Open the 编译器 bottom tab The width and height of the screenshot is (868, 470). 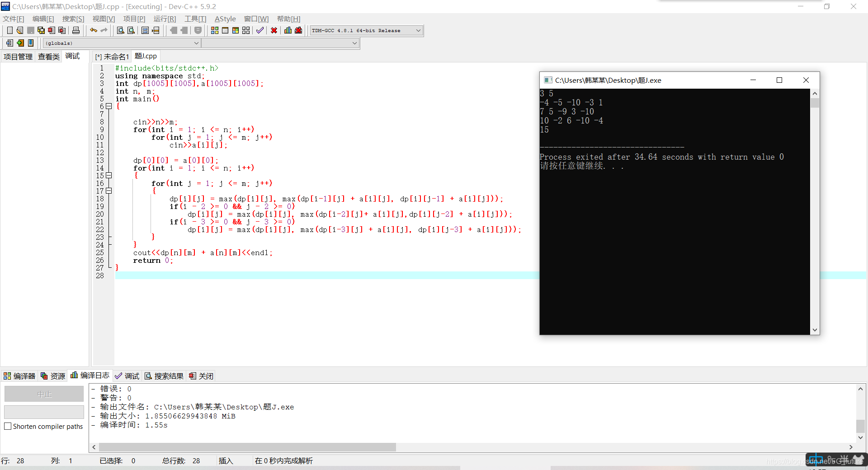pyautogui.click(x=19, y=376)
